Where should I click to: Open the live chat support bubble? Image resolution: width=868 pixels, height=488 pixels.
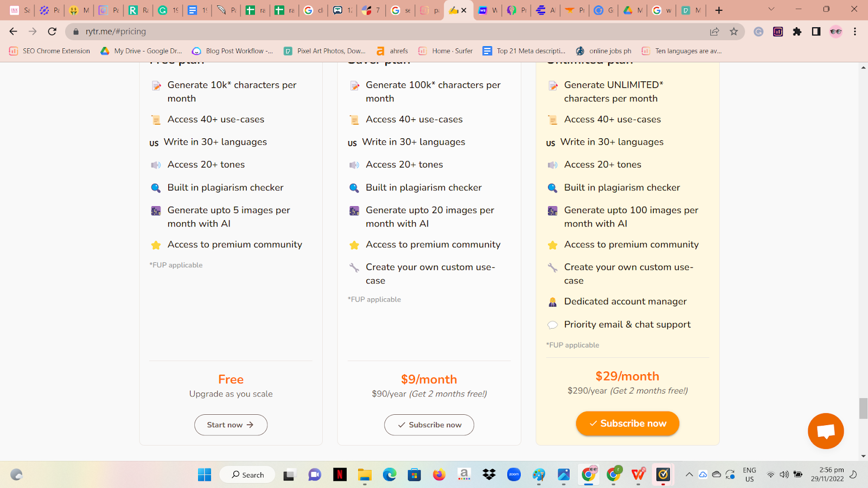coord(826,431)
